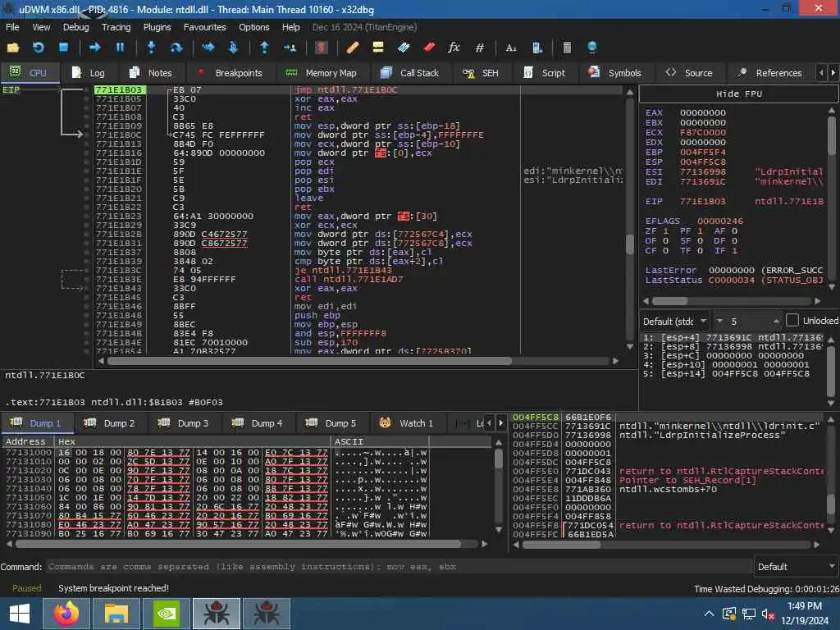Image resolution: width=840 pixels, height=630 pixels.
Task: Run the program with the right arrow icon
Action: (x=95, y=48)
